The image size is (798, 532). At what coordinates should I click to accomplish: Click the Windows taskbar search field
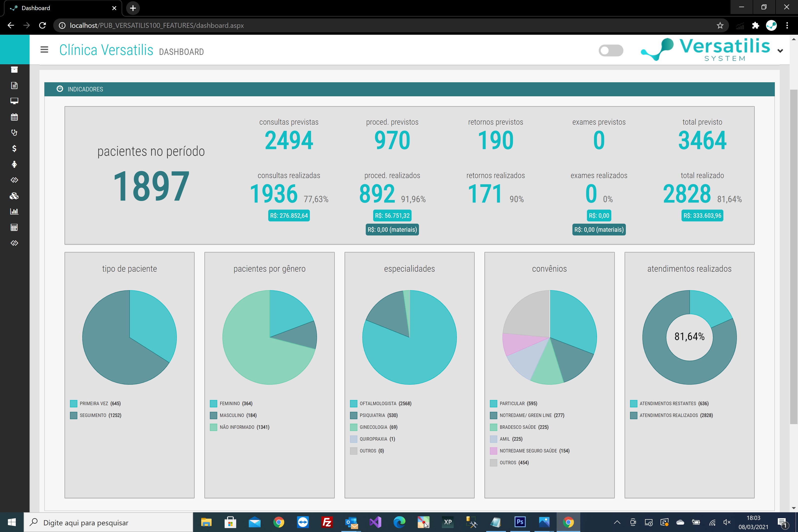(109, 522)
